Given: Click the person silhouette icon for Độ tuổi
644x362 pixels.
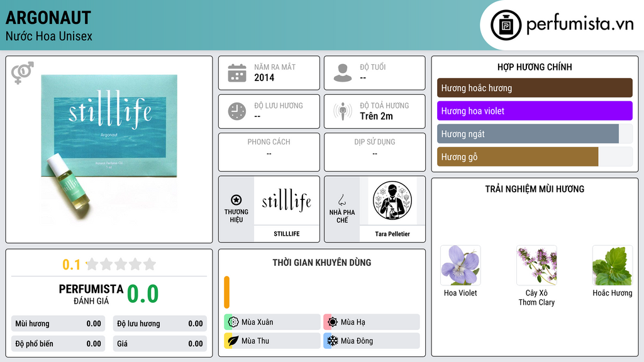Looking at the screenshot, I should pyautogui.click(x=343, y=73).
